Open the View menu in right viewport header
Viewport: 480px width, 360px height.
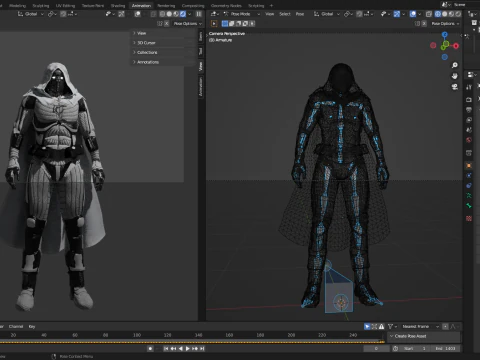(269, 14)
